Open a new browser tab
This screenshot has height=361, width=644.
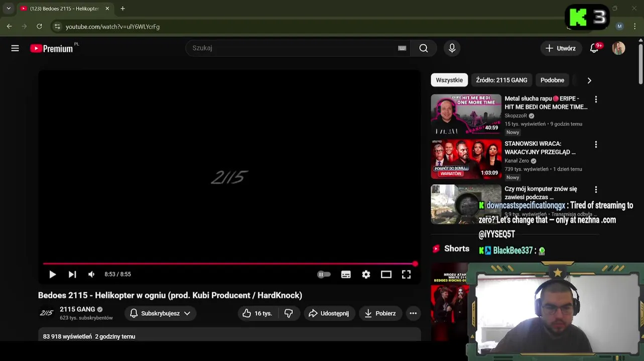click(x=122, y=9)
